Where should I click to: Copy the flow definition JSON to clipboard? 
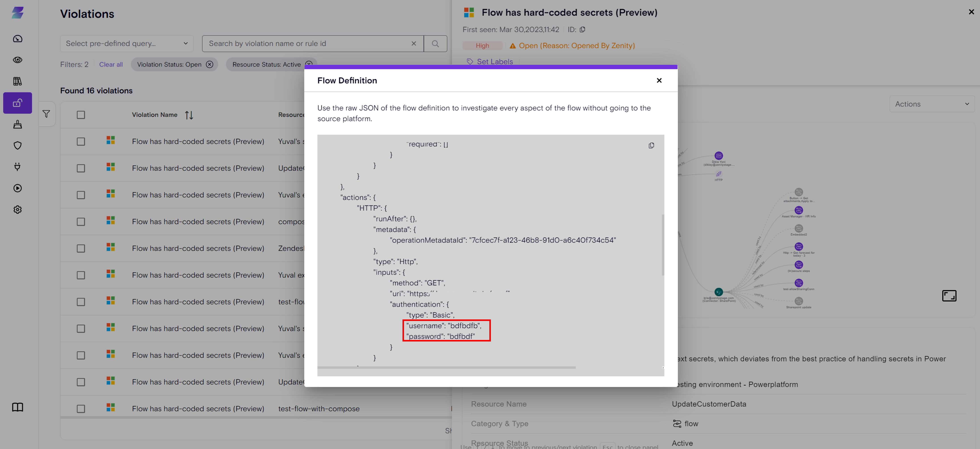[651, 145]
